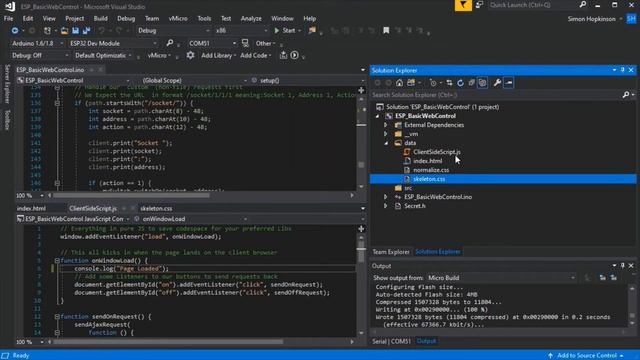Refresh the Solution Explorer

pyautogui.click(x=460, y=83)
